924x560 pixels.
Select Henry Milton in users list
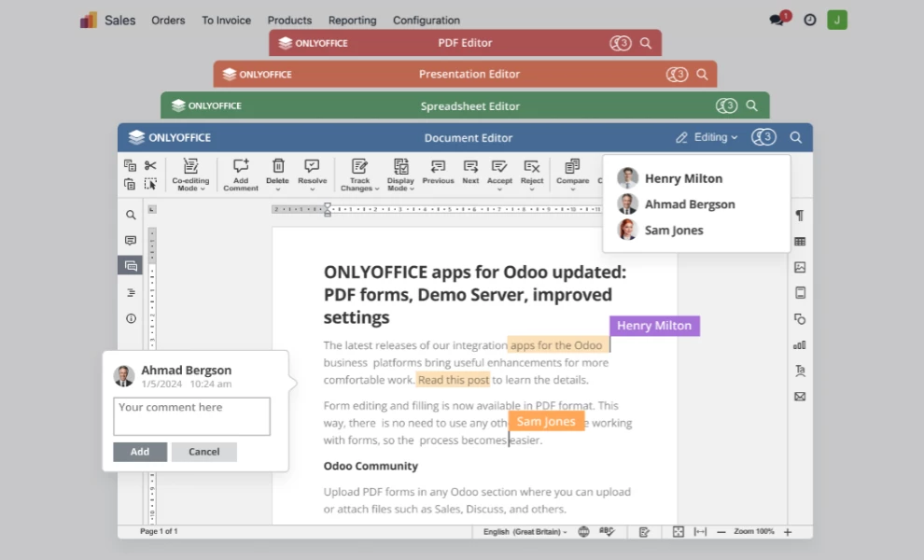coord(670,178)
